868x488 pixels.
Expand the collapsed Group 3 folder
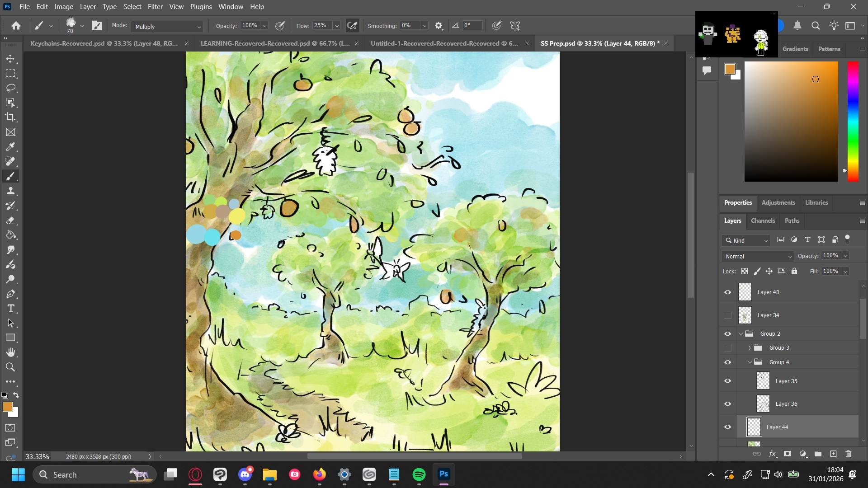pos(749,348)
